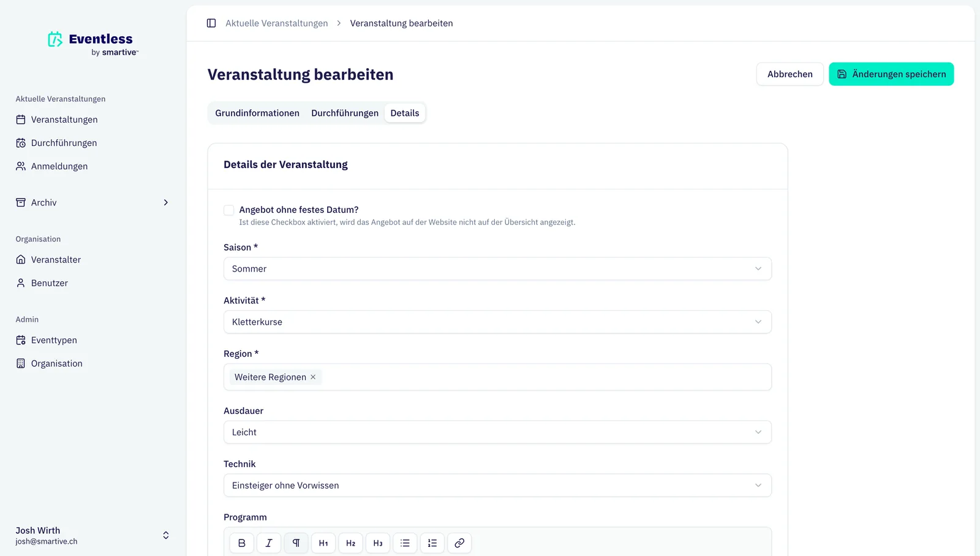Apply Heading 3 in Programm editor
This screenshot has width=980, height=556.
point(378,543)
